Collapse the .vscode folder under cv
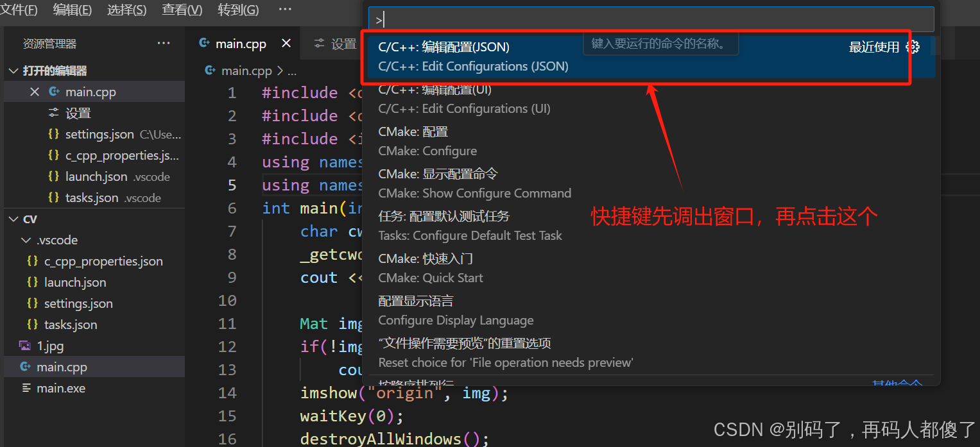Screen dimensions: 980x447 [x=26, y=240]
